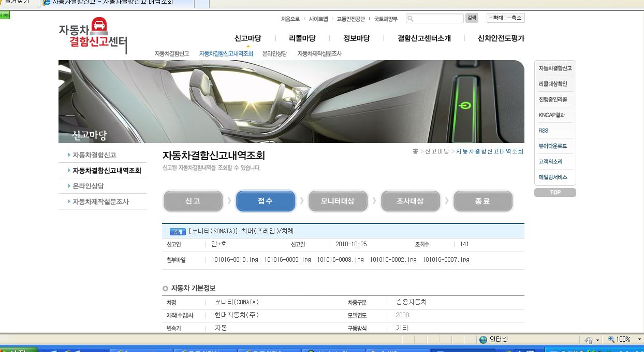Open 진행중인리콜 in the quick-links panel
The image size is (644, 352).
coord(553,100)
